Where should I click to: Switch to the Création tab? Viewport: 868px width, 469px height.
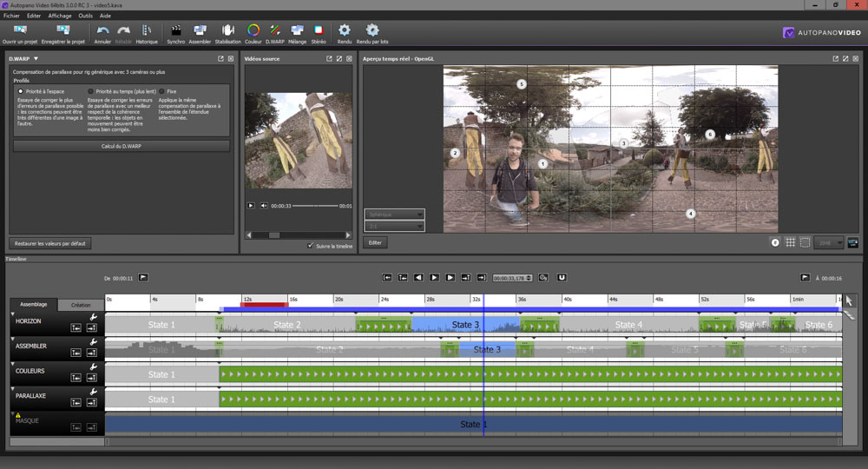click(x=81, y=305)
